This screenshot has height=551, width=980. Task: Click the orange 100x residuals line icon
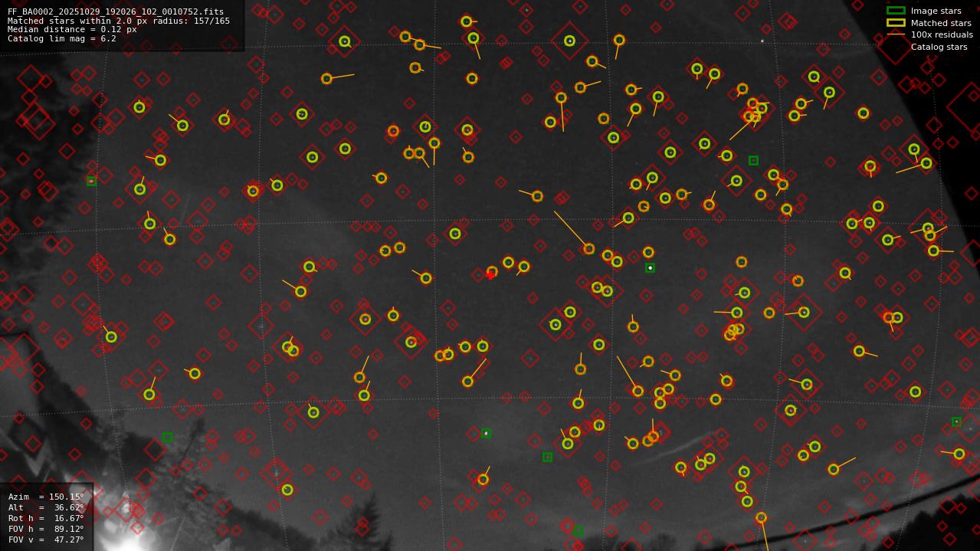(895, 34)
